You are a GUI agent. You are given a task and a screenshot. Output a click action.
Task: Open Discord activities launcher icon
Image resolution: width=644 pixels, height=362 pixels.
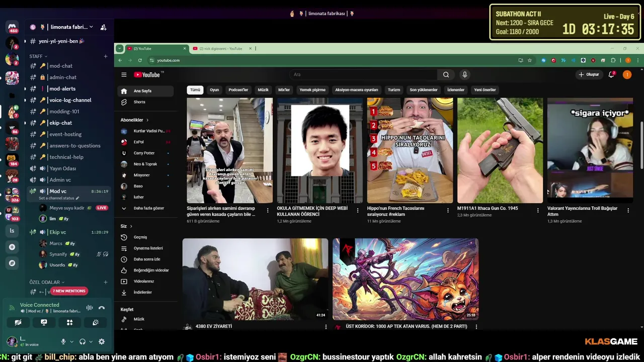pyautogui.click(x=69, y=322)
